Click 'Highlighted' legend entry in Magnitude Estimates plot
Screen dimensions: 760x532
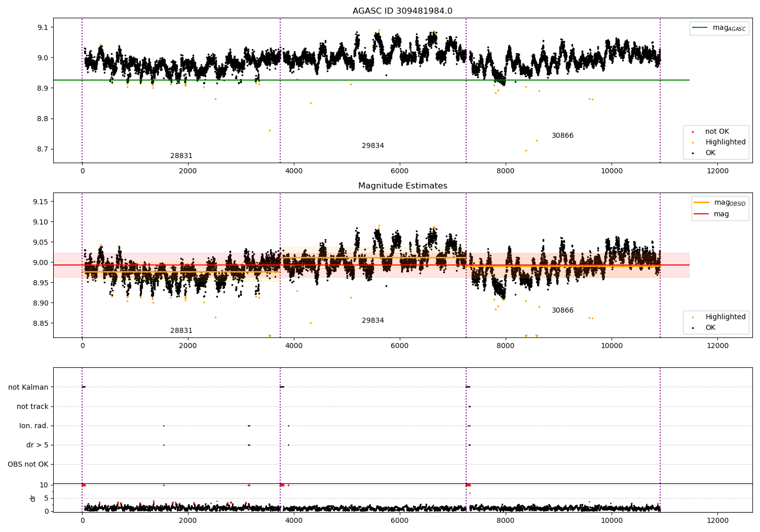pyautogui.click(x=726, y=317)
